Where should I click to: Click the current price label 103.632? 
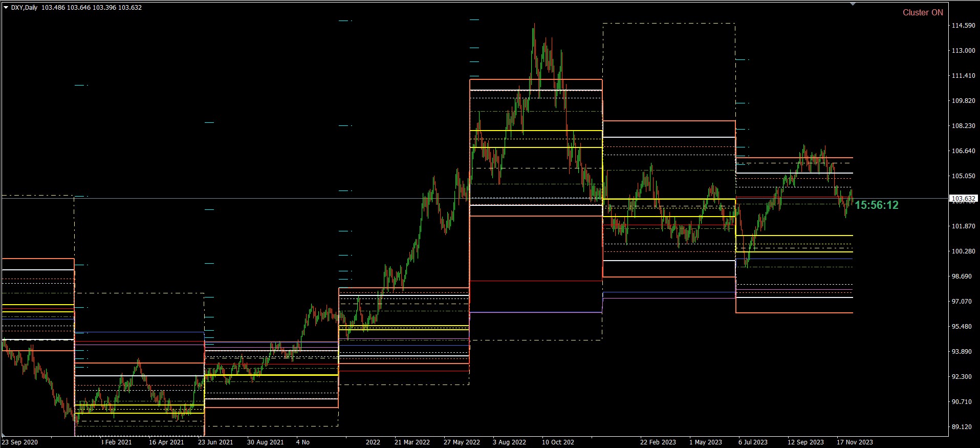963,198
